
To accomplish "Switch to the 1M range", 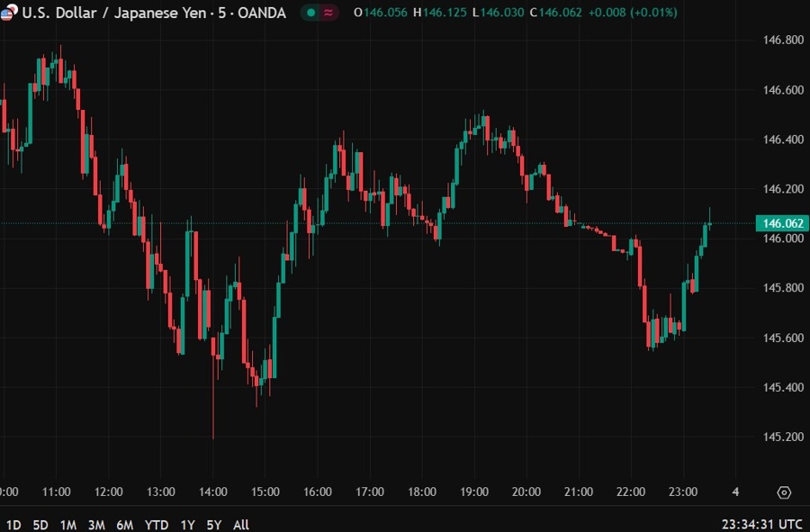I will click(68, 524).
